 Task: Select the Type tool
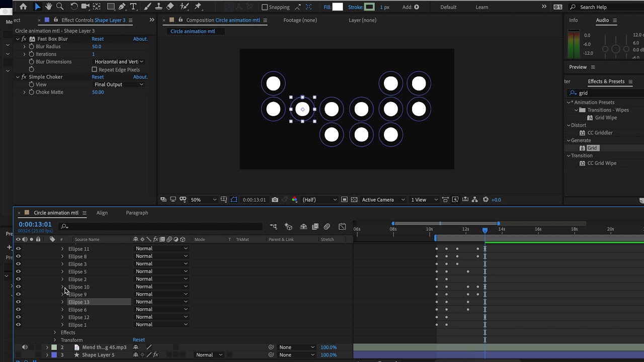point(133,7)
